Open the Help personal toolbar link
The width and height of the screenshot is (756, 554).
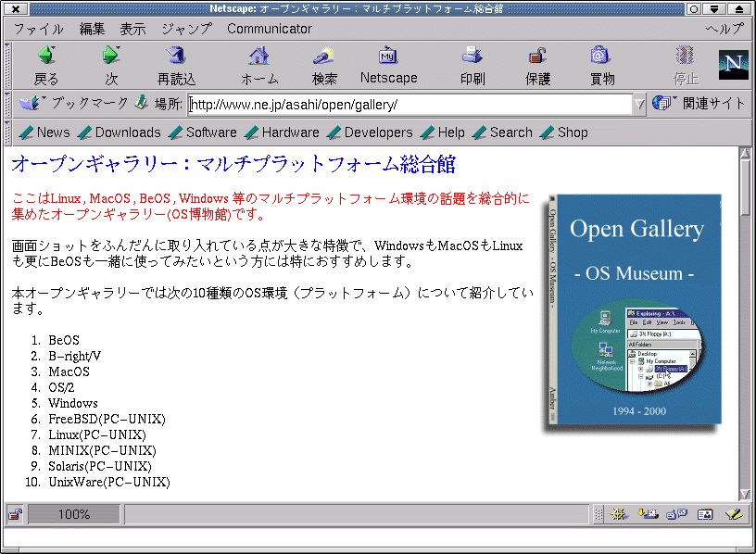pos(443,132)
